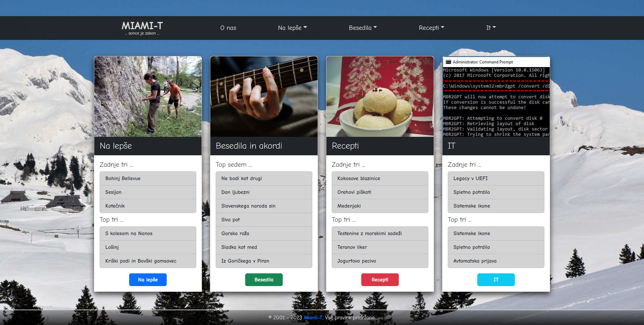Click the Miami-T footer link
Viewport: 644px width, 325px height.
[313, 318]
